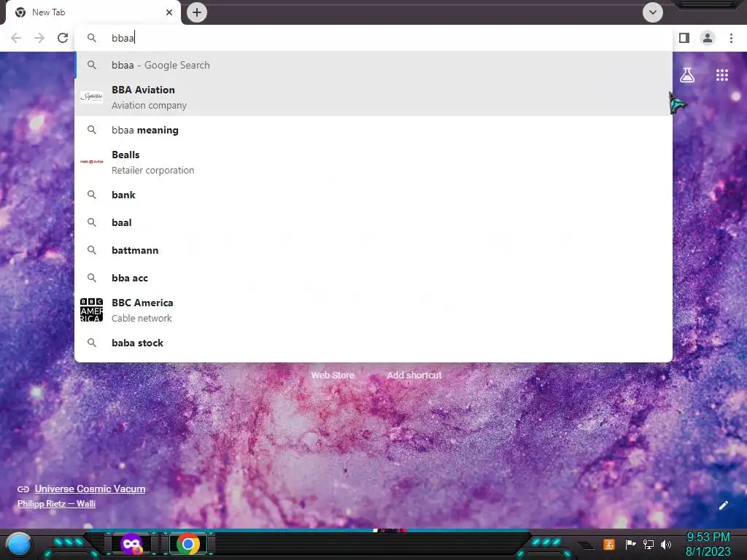Open the network tray icon
747x560 pixels.
tap(648, 544)
